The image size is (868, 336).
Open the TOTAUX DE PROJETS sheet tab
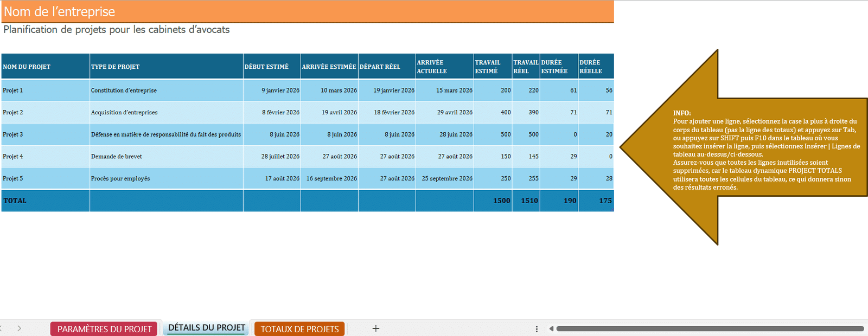tap(299, 329)
